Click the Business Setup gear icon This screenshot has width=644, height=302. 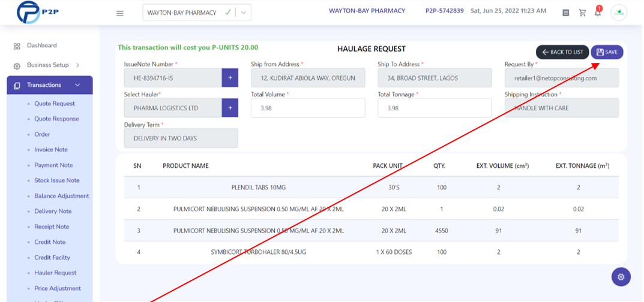pyautogui.click(x=17, y=66)
